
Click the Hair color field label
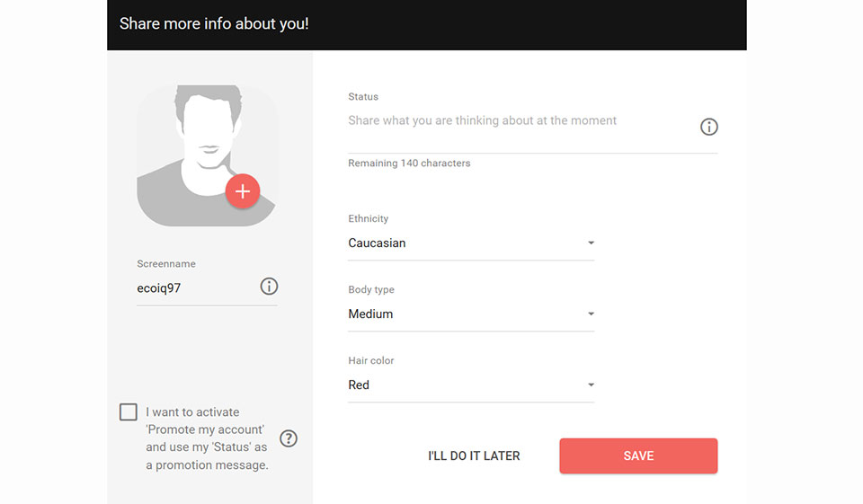(x=371, y=360)
